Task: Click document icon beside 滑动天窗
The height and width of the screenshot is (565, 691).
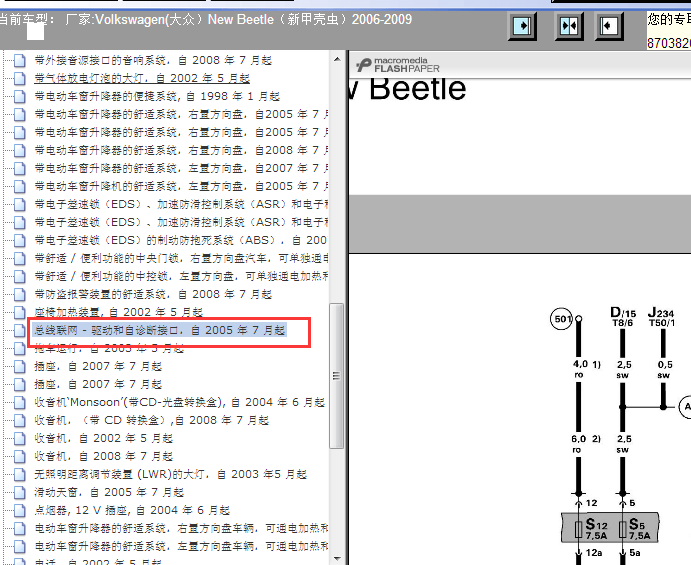Action: tap(19, 492)
